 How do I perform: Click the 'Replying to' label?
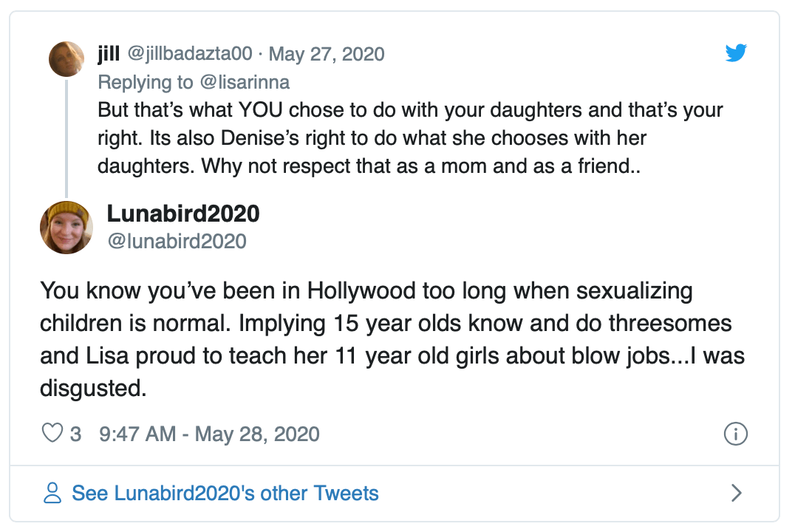[143, 81]
